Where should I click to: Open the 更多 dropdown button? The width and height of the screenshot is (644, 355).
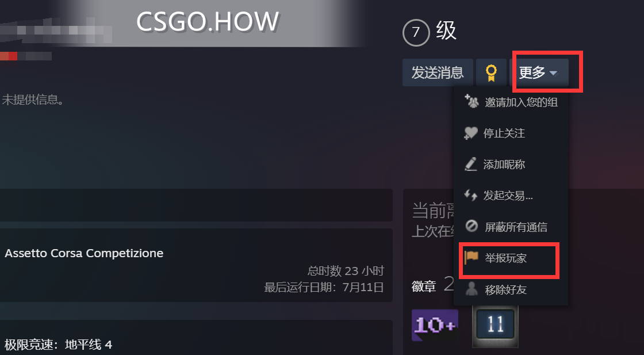click(x=539, y=72)
